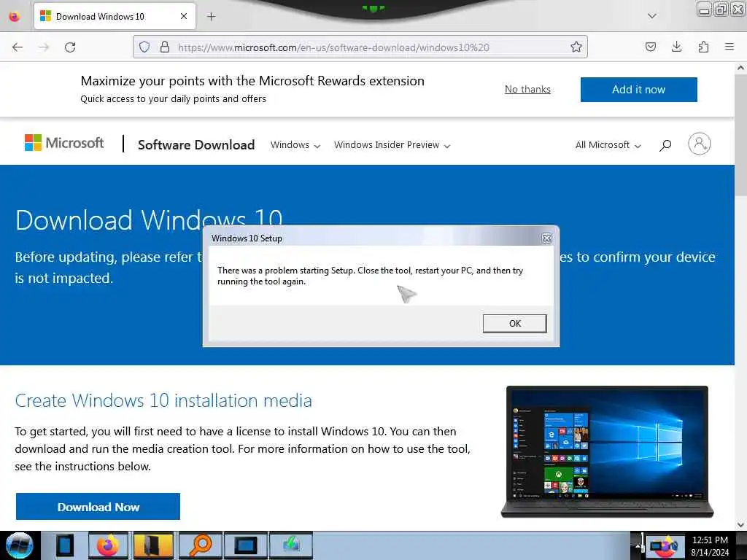Image resolution: width=747 pixels, height=560 pixels.
Task: Save page to Pocket
Action: click(x=650, y=47)
